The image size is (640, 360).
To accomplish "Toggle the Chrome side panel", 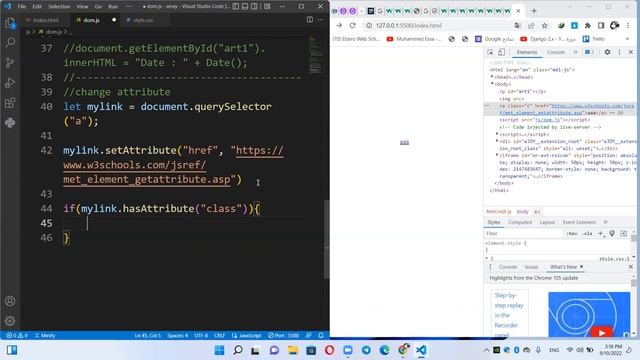I will [601, 25].
